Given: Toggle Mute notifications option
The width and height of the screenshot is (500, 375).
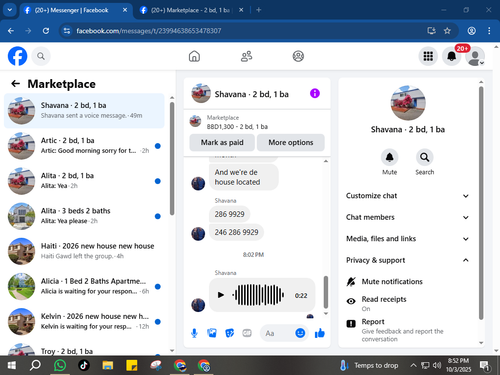Looking at the screenshot, I should (x=407, y=282).
